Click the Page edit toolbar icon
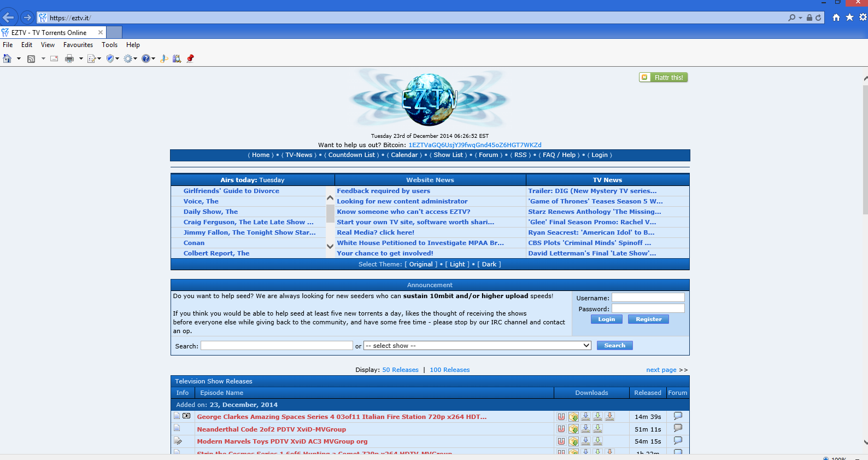 (x=91, y=59)
